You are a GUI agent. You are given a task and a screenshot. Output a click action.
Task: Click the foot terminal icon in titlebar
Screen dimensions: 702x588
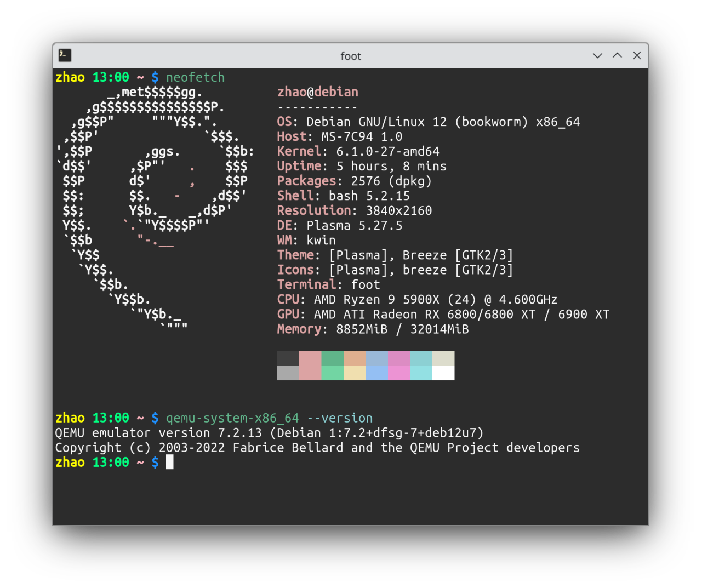(x=64, y=55)
